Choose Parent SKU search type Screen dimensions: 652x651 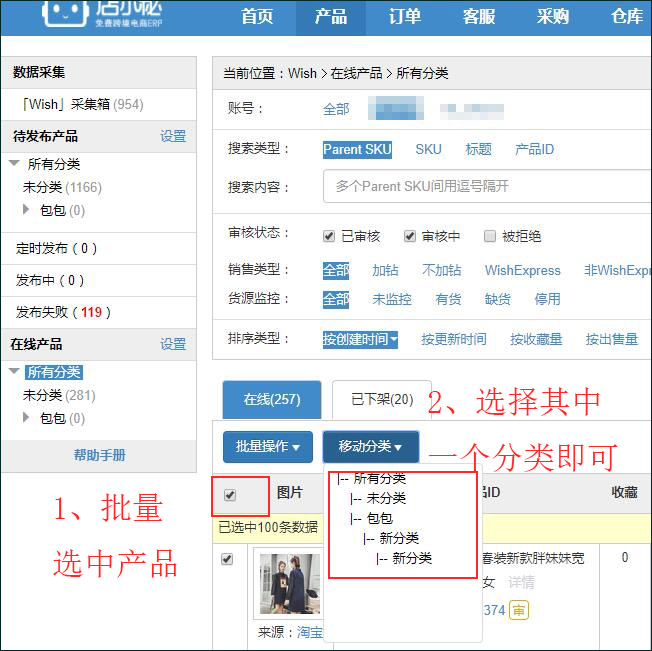357,149
